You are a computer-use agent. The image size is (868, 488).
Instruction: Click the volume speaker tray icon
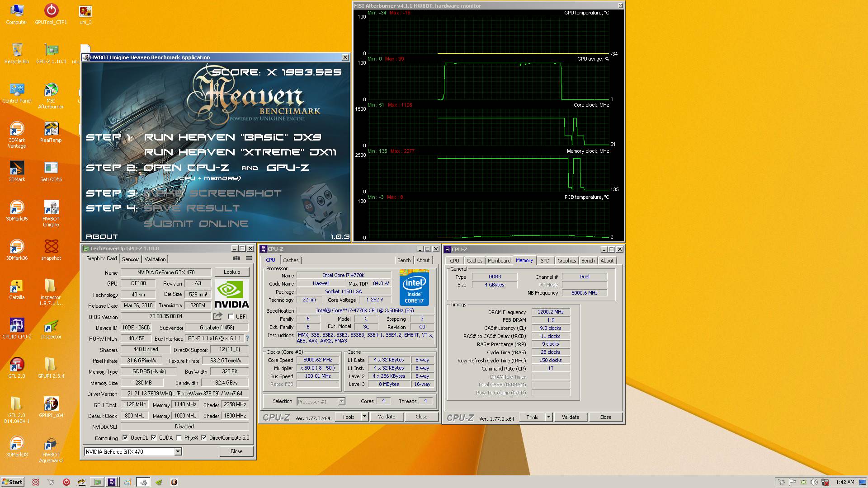click(x=814, y=482)
